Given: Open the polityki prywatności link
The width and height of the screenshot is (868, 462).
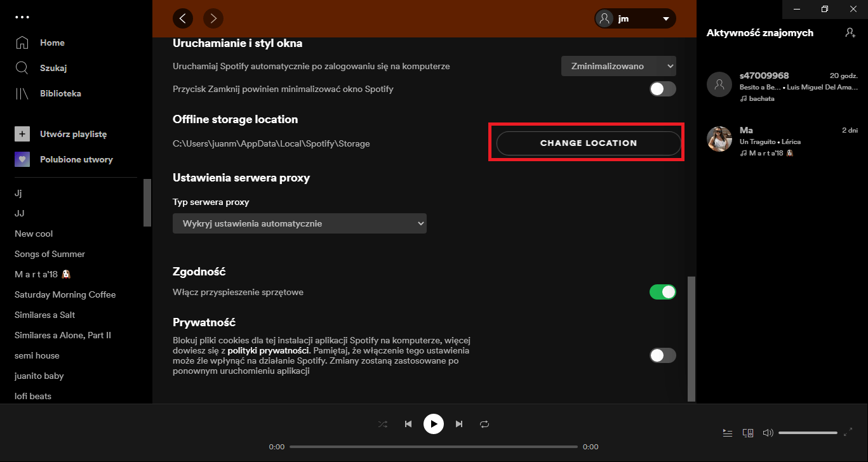Looking at the screenshot, I should 268,351.
